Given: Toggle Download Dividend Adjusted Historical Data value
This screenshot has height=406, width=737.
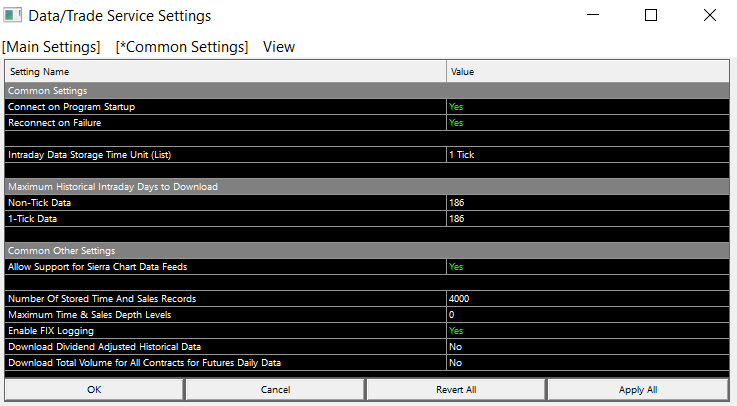Looking at the screenshot, I should point(588,346).
